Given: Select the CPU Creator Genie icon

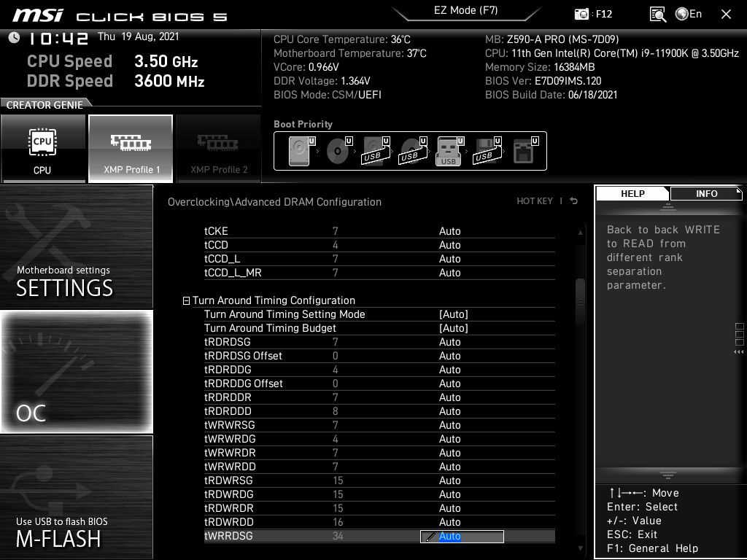Looking at the screenshot, I should click(x=43, y=149).
